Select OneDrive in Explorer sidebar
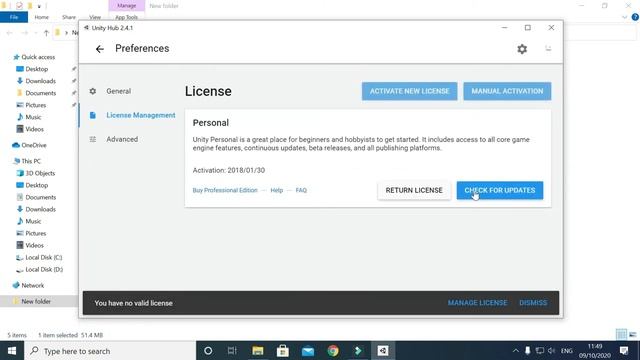 (x=33, y=145)
